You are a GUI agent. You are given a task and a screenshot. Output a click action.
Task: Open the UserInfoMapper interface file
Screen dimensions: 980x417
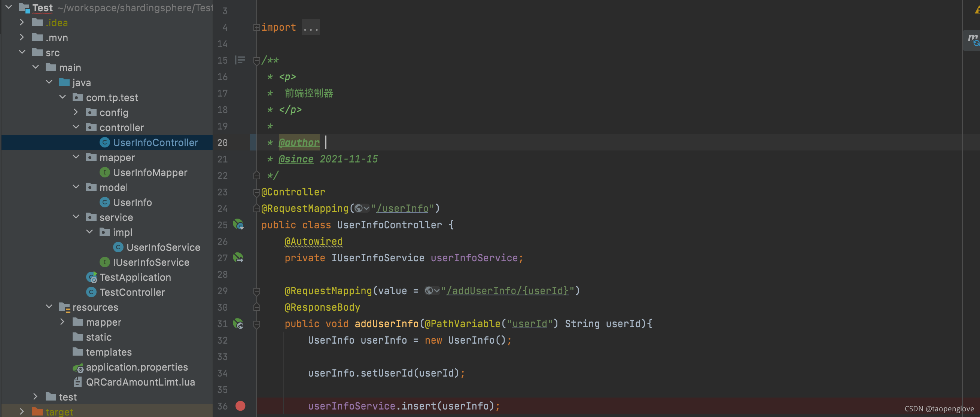coord(150,172)
